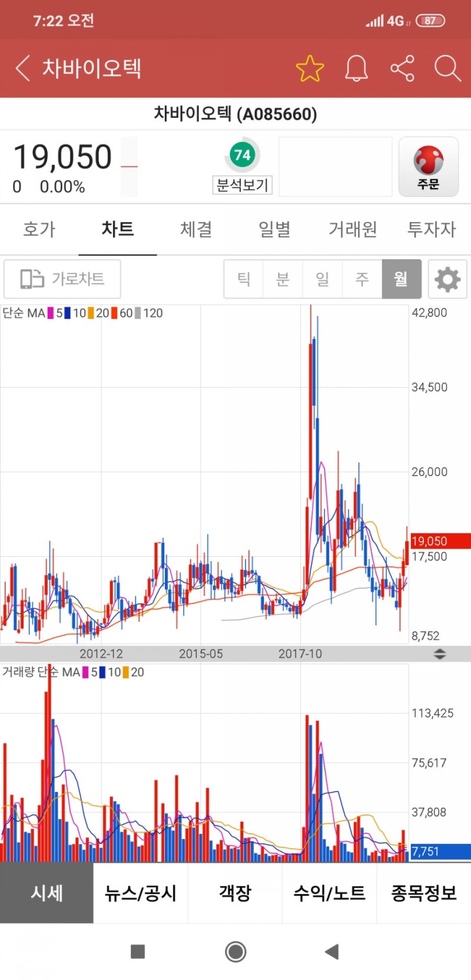Open chart settings gear icon
The width and height of the screenshot is (471, 980).
(447, 279)
